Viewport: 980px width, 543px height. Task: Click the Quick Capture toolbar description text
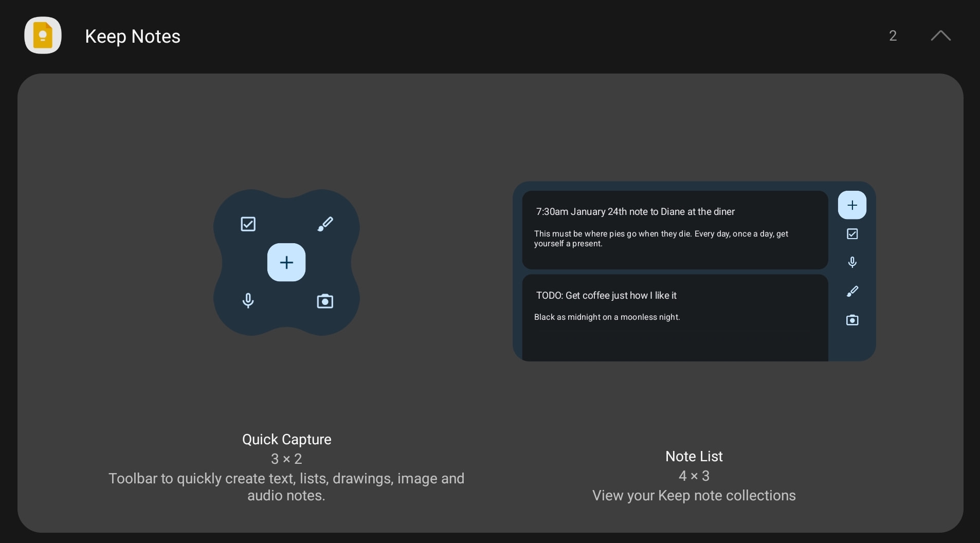286,487
